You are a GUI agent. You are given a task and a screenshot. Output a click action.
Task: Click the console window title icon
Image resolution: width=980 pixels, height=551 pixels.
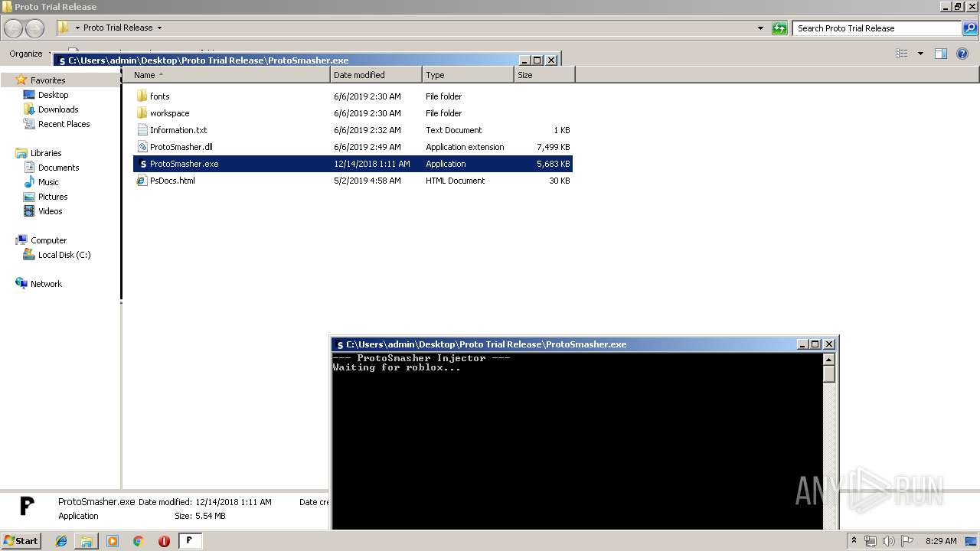(340, 345)
